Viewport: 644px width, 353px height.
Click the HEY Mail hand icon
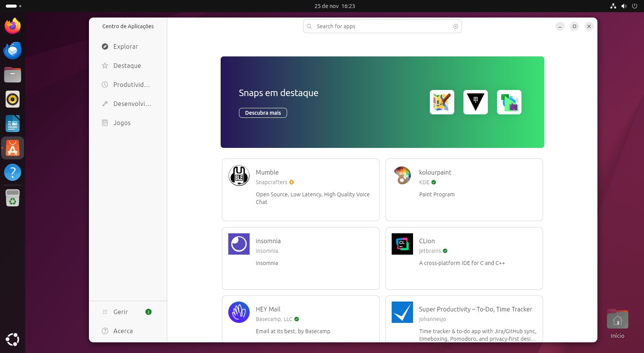click(239, 312)
